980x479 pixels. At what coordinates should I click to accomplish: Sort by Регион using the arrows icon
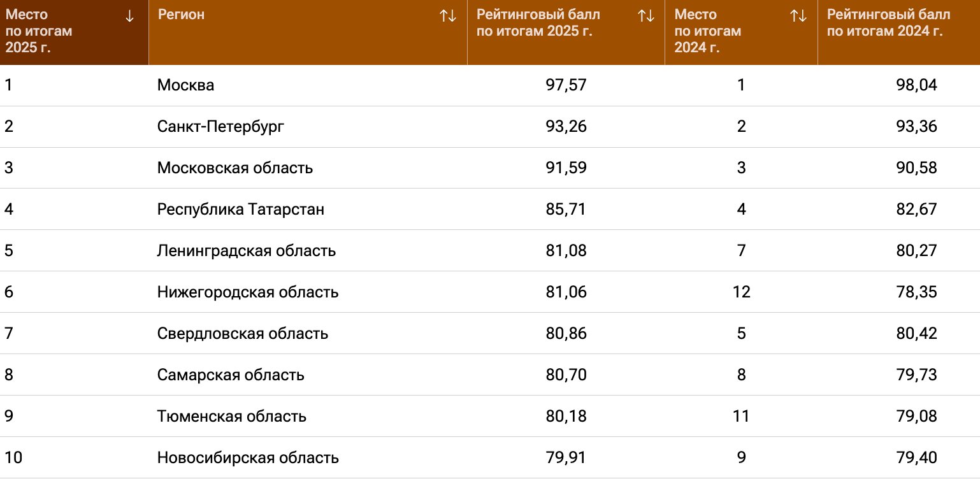pos(448,17)
